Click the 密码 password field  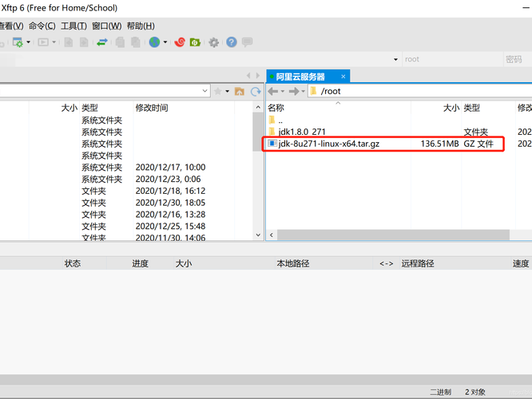[518, 59]
